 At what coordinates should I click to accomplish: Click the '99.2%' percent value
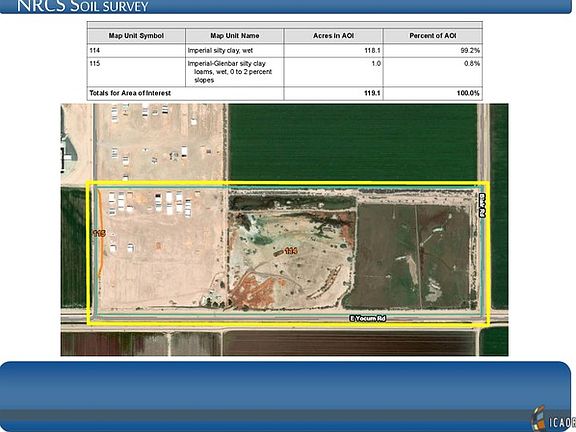(x=470, y=50)
